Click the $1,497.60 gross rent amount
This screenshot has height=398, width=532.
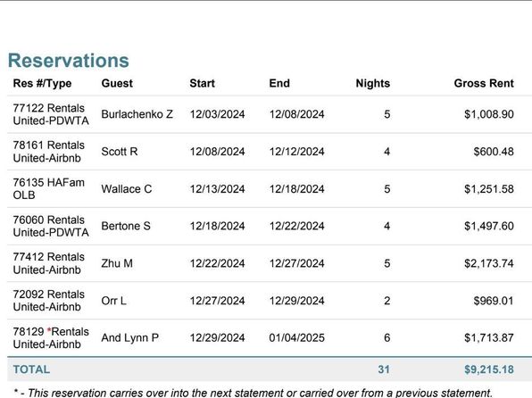click(x=489, y=226)
